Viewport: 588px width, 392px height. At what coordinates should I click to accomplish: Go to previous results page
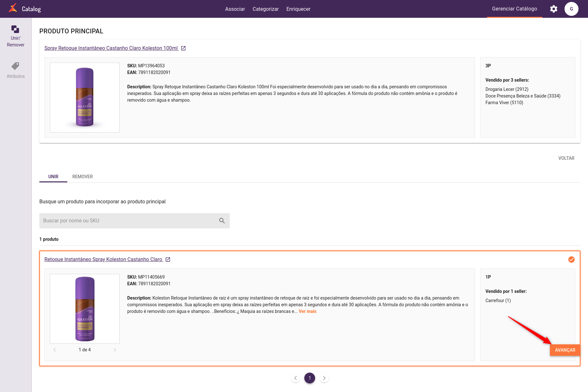click(x=295, y=378)
